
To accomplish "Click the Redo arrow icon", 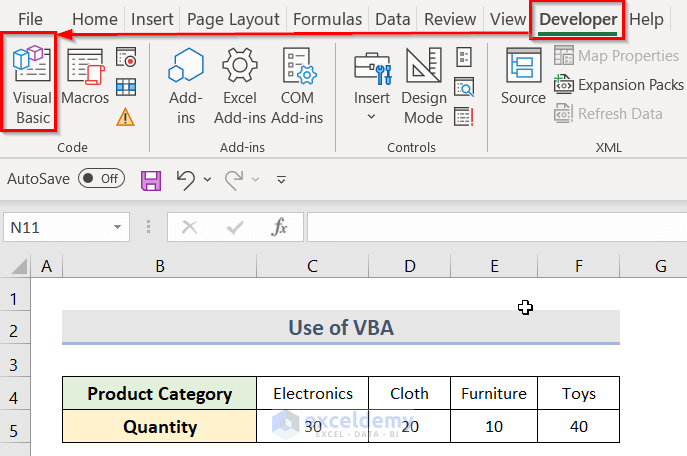I will pyautogui.click(x=234, y=180).
